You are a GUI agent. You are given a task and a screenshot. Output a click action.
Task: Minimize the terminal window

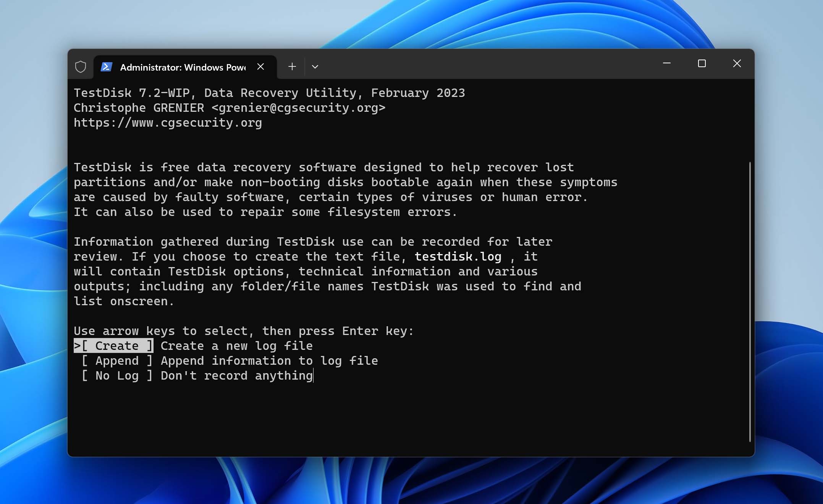pos(667,63)
